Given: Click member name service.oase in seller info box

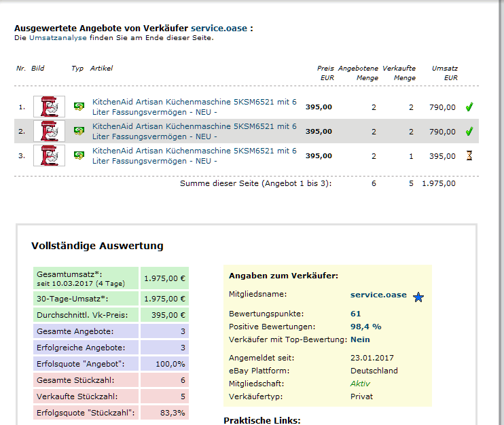Looking at the screenshot, I should click(x=378, y=295).
